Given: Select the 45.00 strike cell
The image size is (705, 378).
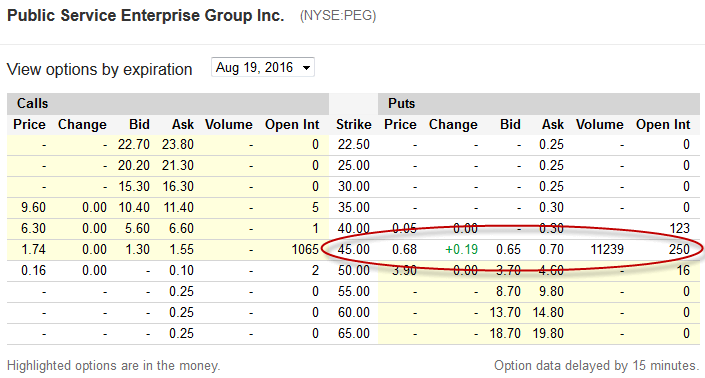Looking at the screenshot, I should pos(354,249).
